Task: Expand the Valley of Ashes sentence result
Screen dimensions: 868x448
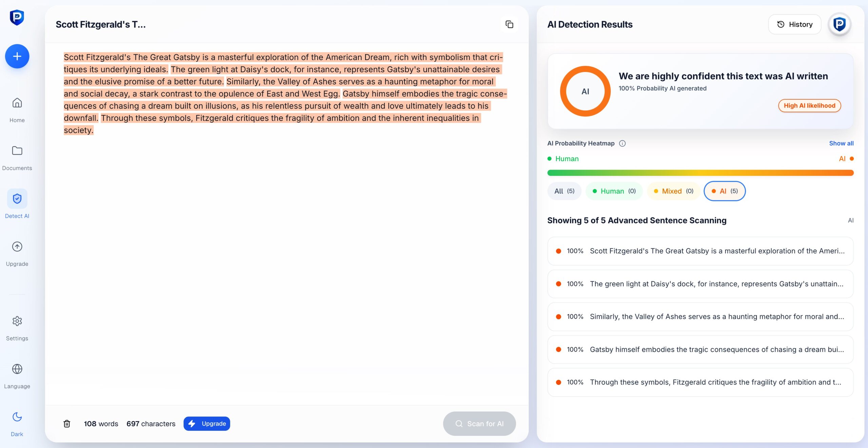Action: [700, 317]
